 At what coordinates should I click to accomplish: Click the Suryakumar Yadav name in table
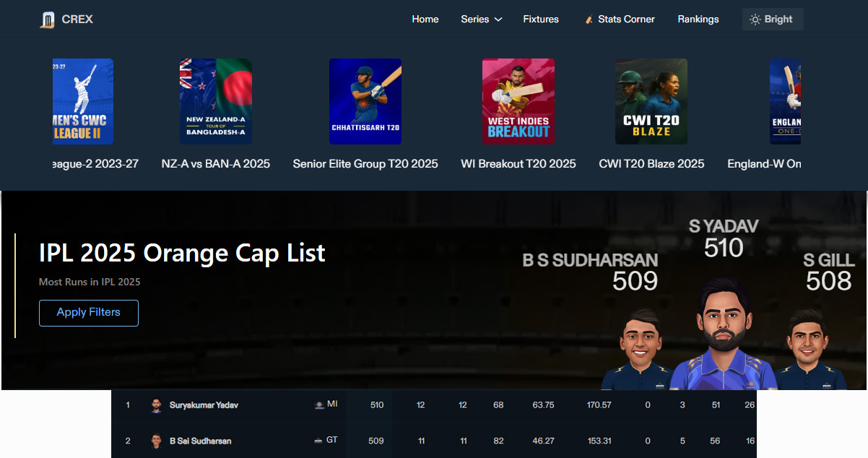click(204, 405)
